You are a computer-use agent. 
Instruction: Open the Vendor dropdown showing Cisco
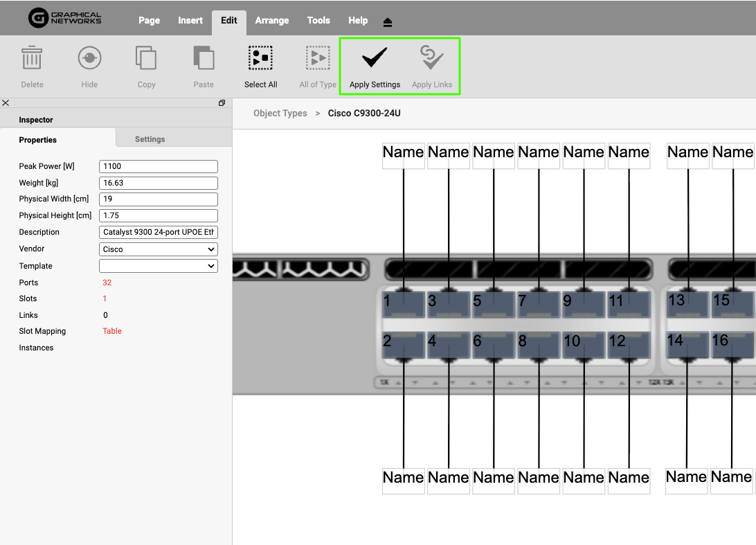click(159, 249)
